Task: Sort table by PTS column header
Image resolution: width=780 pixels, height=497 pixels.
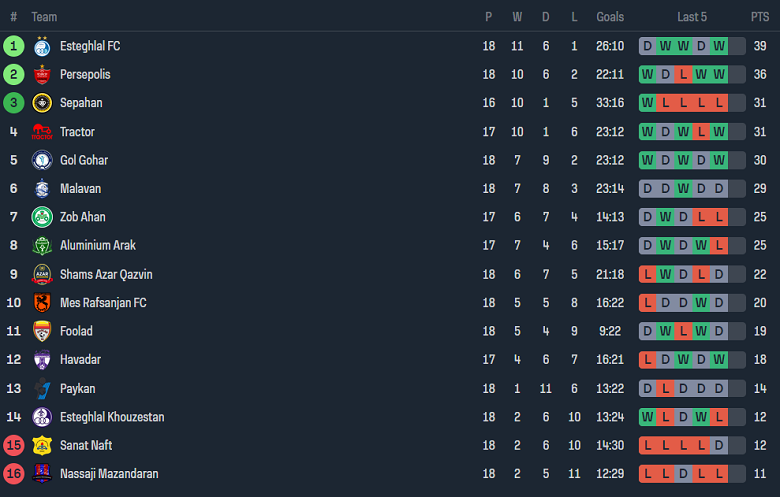Action: click(760, 17)
